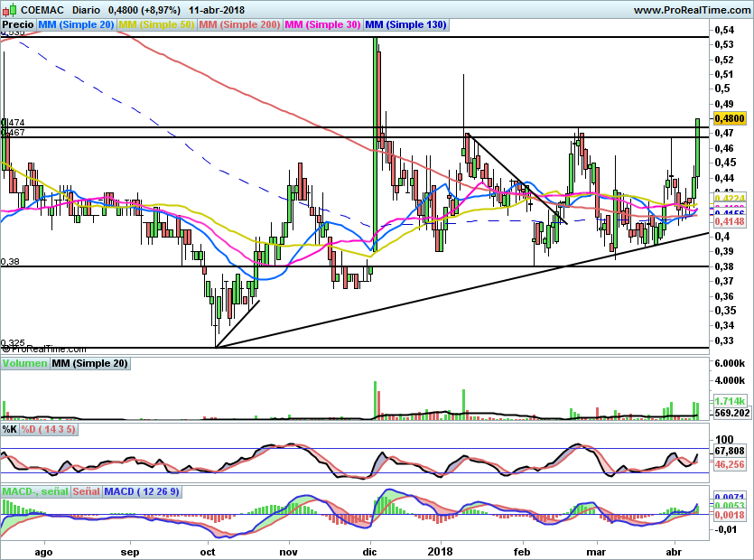
Task: Click the www.ProRealTime.com link
Action: tap(692, 10)
